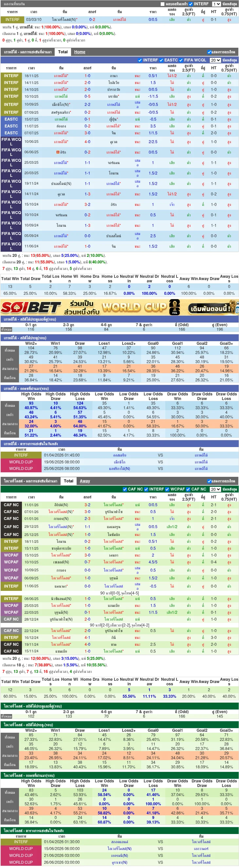Open the head-to-head match count dropdown showing 1
This screenshot has width=239, height=868.
click(x=216, y=4)
